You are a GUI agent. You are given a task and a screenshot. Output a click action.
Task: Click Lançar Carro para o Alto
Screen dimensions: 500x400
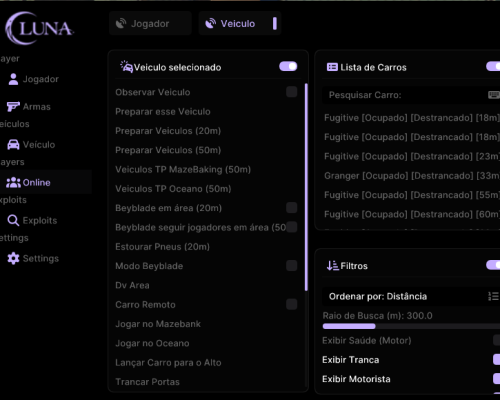coord(168,363)
